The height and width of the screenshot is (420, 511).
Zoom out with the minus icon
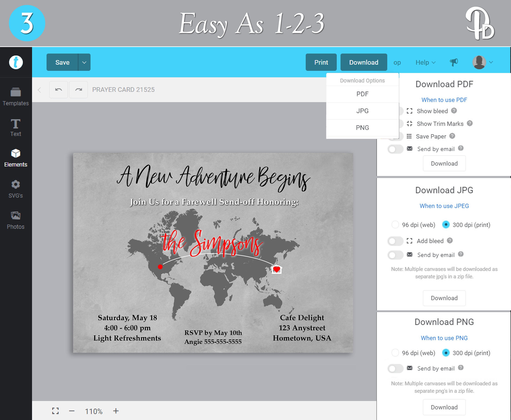click(x=72, y=411)
